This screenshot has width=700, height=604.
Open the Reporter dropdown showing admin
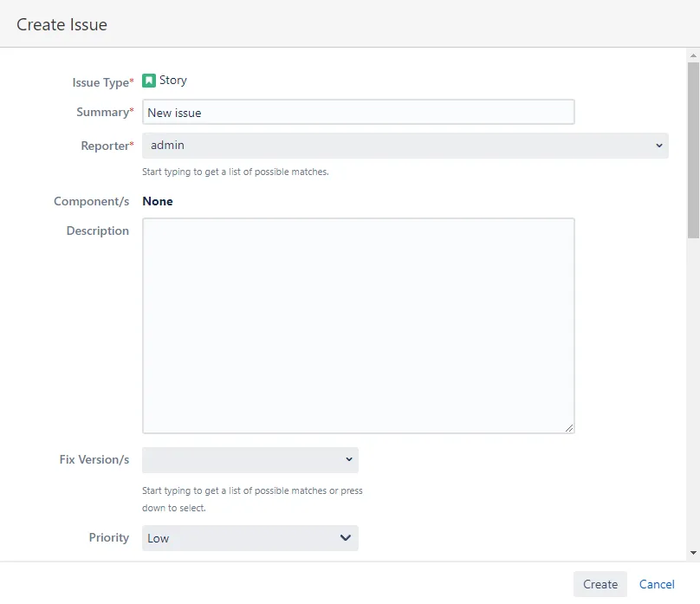pyautogui.click(x=405, y=146)
